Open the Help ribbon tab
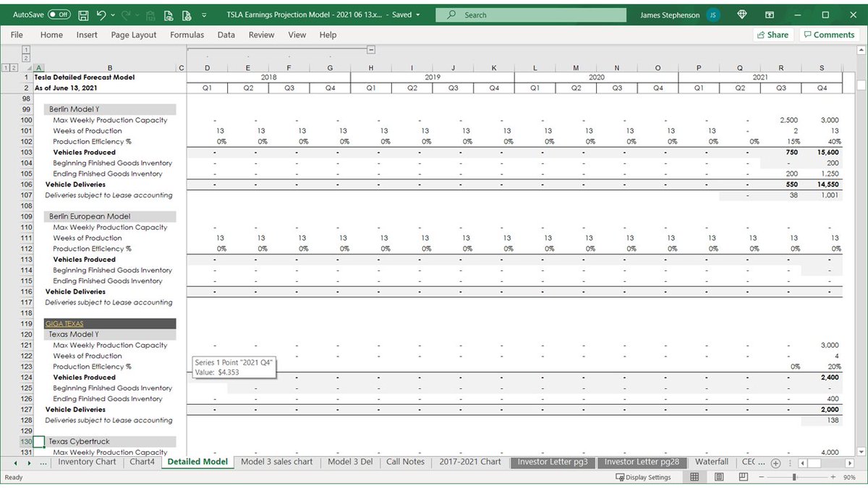This screenshot has height=488, width=868. tap(328, 35)
